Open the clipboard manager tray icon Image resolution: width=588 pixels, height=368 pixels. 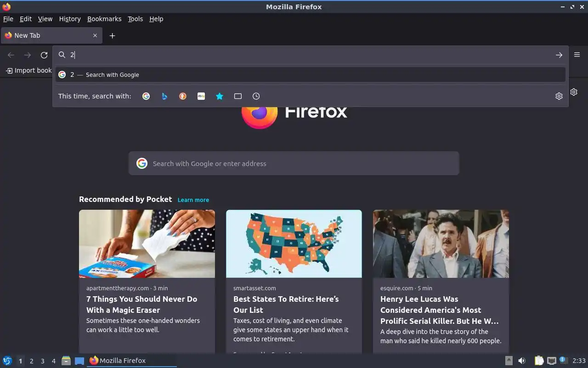pyautogui.click(x=539, y=361)
